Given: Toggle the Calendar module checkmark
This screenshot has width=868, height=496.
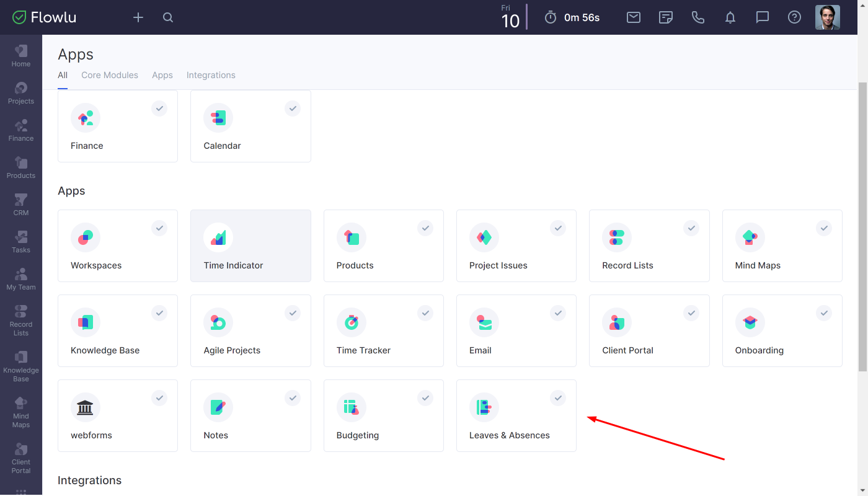Looking at the screenshot, I should (x=293, y=108).
